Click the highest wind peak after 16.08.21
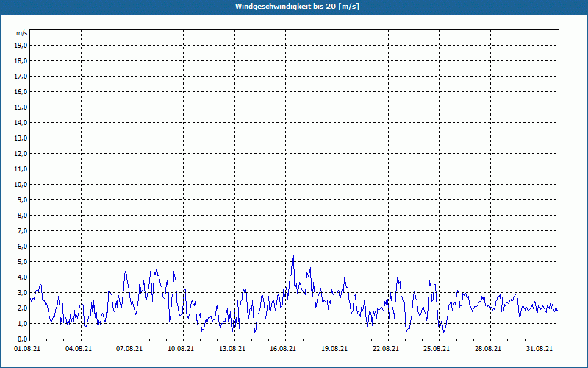This screenshot has height=368, width=588. pos(293,256)
